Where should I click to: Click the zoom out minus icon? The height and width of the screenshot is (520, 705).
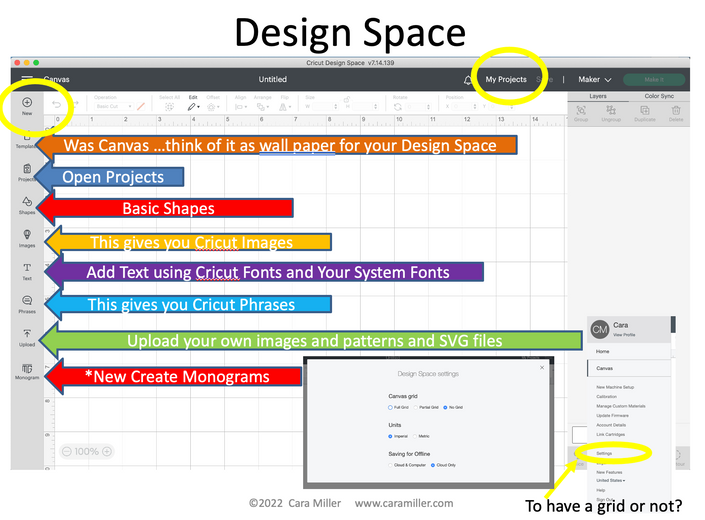click(67, 451)
